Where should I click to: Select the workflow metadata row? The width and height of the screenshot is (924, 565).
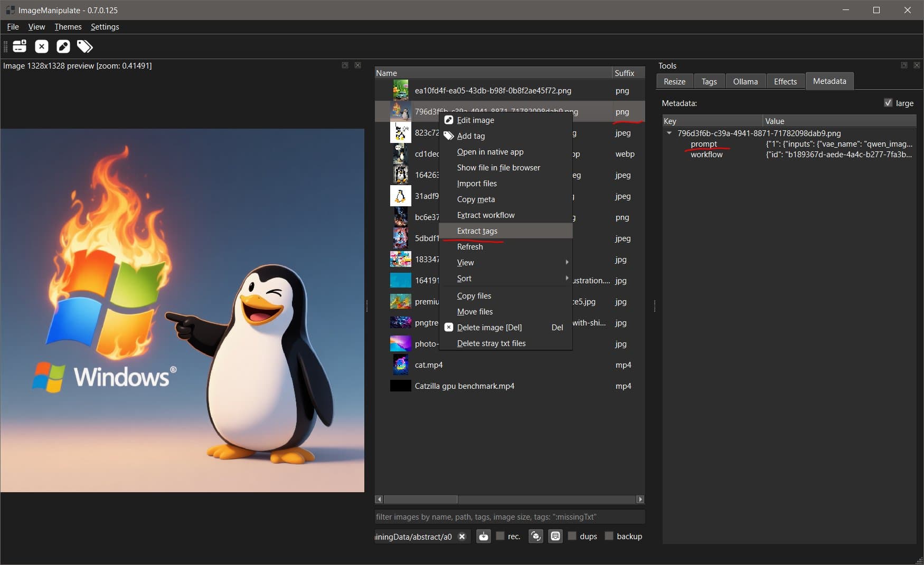(x=789, y=154)
